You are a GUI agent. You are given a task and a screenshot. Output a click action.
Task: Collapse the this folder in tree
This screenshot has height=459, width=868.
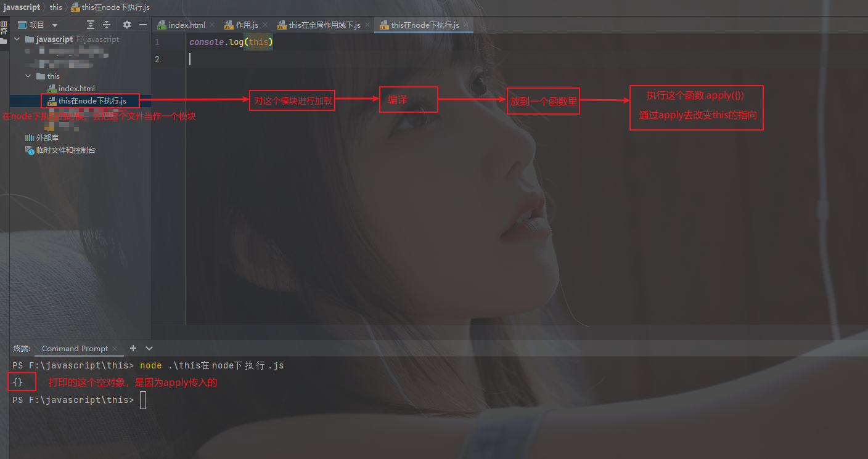pos(28,76)
